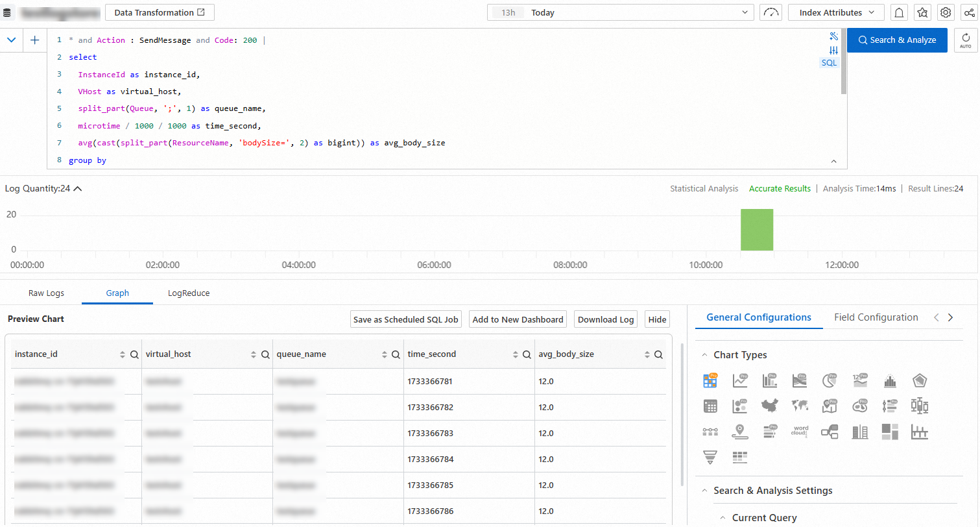
Task: Select the China map chart type
Action: 769,406
